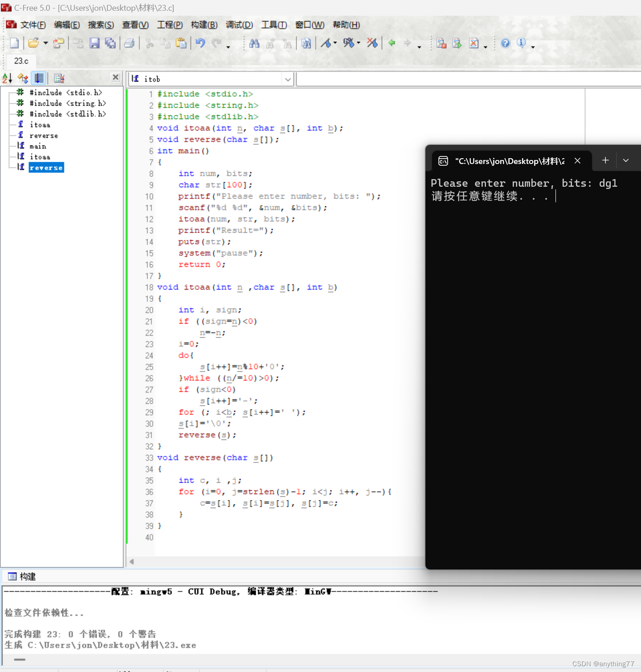The image size is (641, 672).
Task: Click the Find binoculars icon
Action: (254, 43)
